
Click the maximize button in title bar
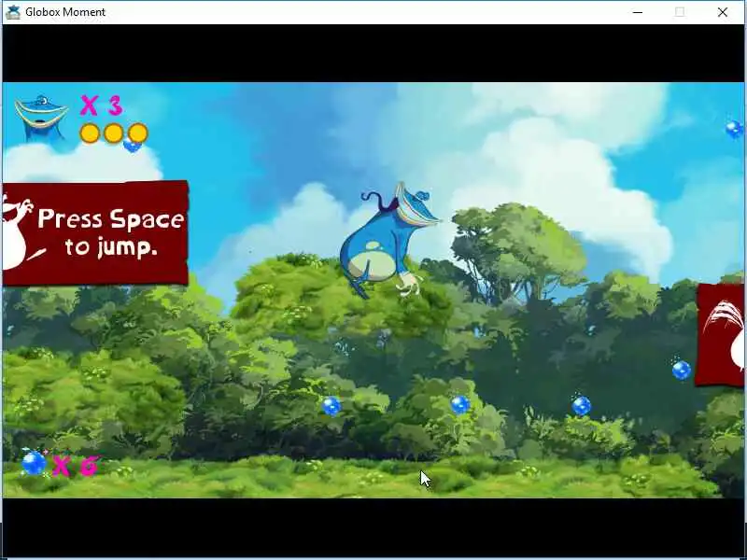(680, 12)
